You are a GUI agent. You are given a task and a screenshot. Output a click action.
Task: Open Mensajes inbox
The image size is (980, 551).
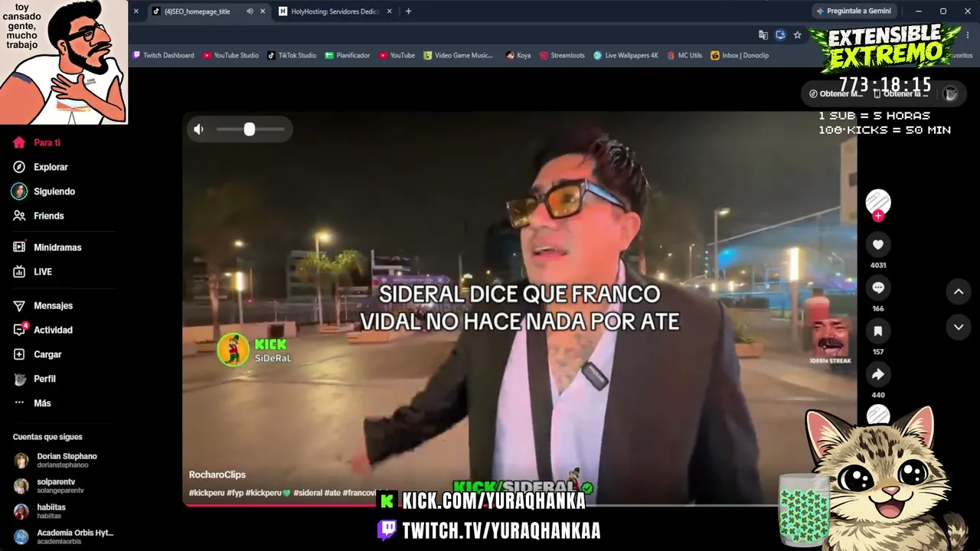43,305
